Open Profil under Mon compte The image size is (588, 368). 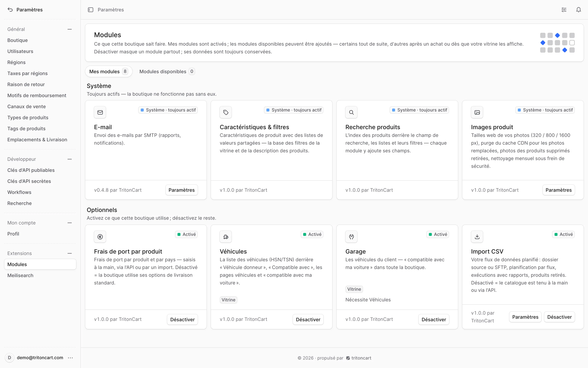tap(40, 234)
